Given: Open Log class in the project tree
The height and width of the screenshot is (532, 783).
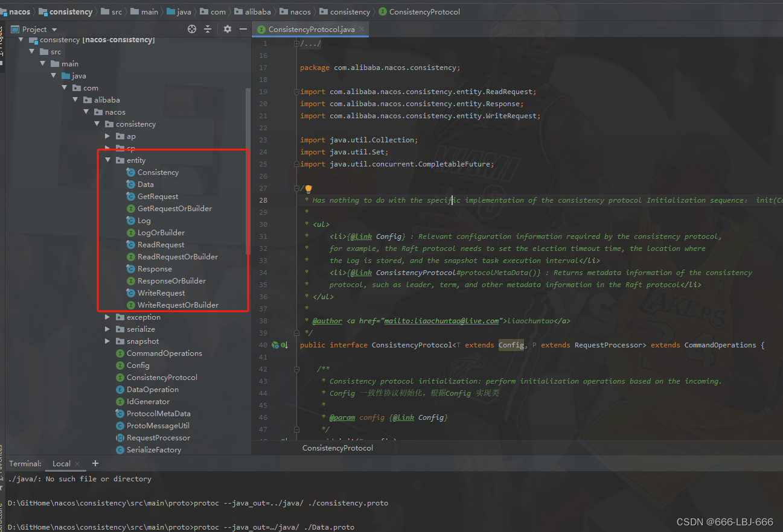Looking at the screenshot, I should pos(144,221).
